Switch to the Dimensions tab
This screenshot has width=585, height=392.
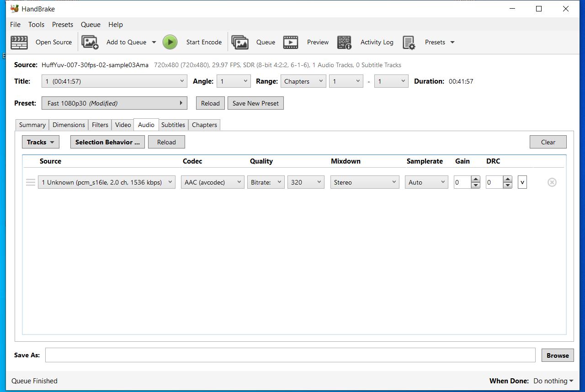(x=69, y=125)
